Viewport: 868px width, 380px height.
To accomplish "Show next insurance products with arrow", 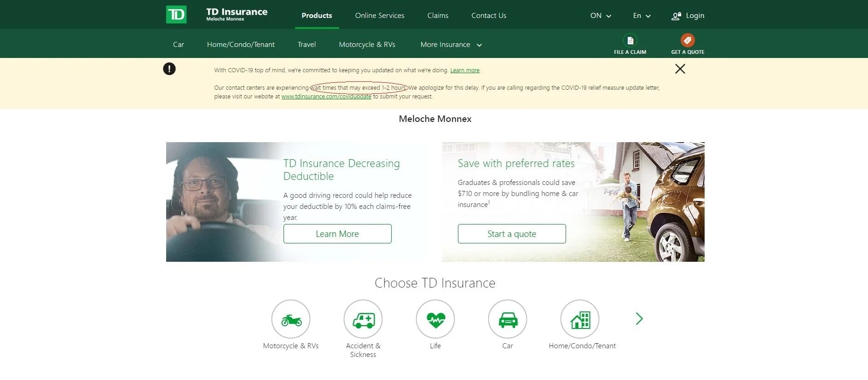I will pyautogui.click(x=639, y=319).
